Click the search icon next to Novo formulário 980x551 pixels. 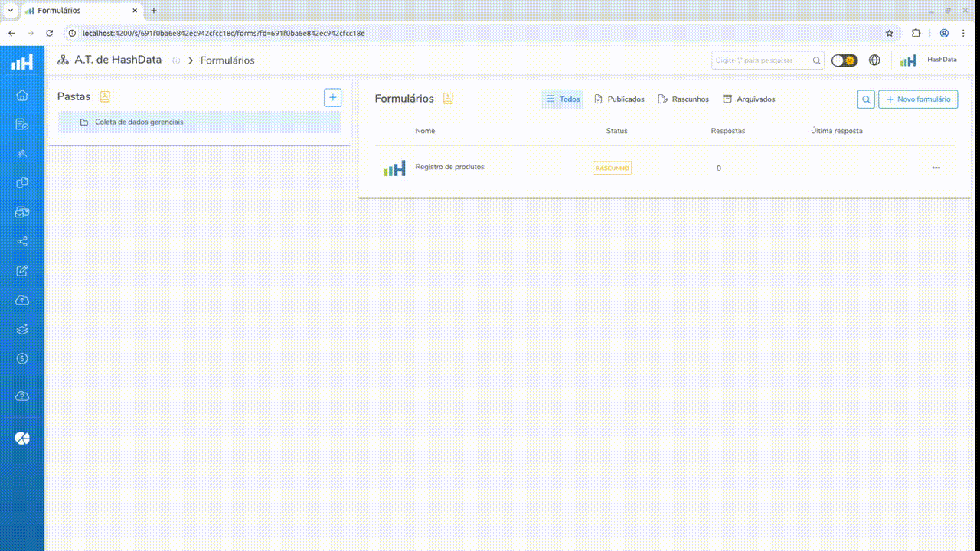point(866,99)
